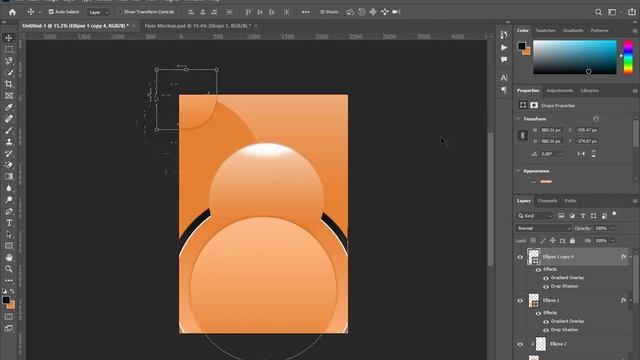640x360 pixels.
Task: Open the Comments panel icon
Action: pyautogui.click(x=504, y=60)
